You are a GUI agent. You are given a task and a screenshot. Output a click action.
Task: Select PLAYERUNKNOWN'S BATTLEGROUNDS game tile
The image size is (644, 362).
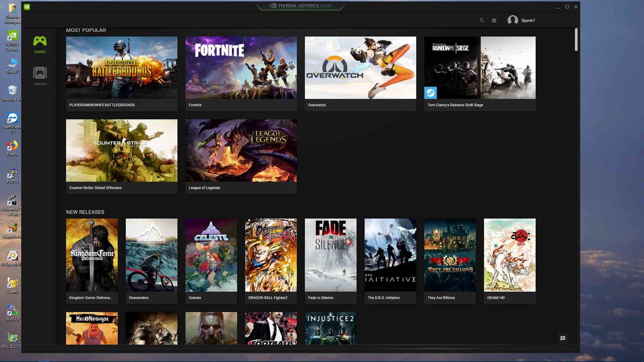coord(122,73)
